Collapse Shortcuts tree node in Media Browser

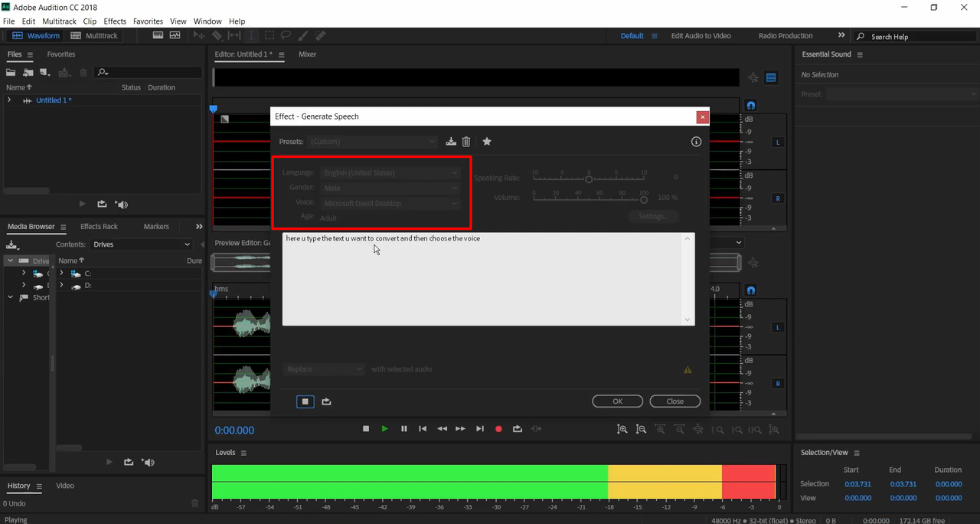click(x=10, y=298)
